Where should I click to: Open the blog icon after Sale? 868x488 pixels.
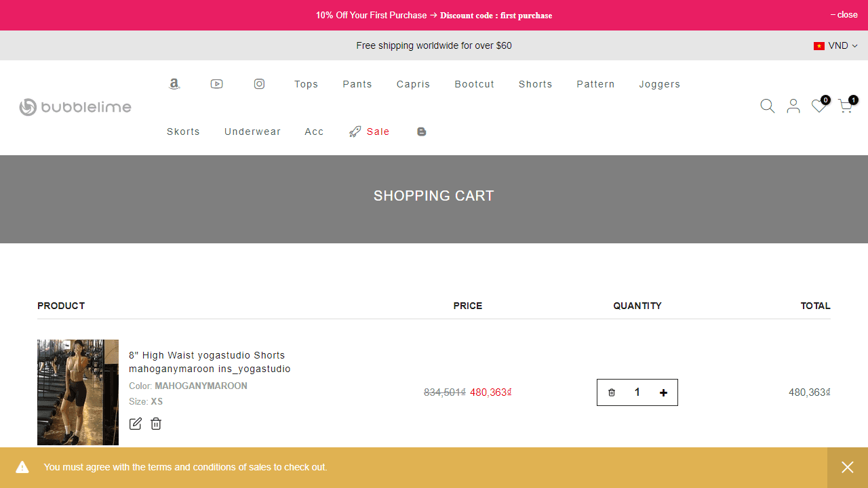tap(422, 131)
